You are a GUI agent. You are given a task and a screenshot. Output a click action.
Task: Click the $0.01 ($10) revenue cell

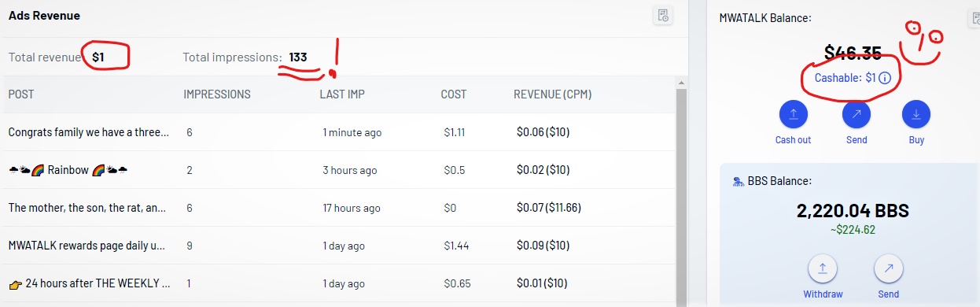click(542, 283)
